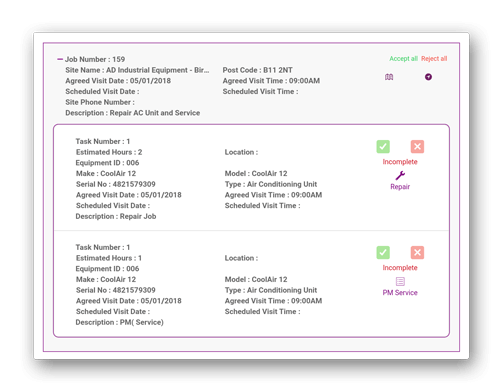Click Incomplete status of the Repair task
This screenshot has height=387, width=500.
[x=400, y=162]
